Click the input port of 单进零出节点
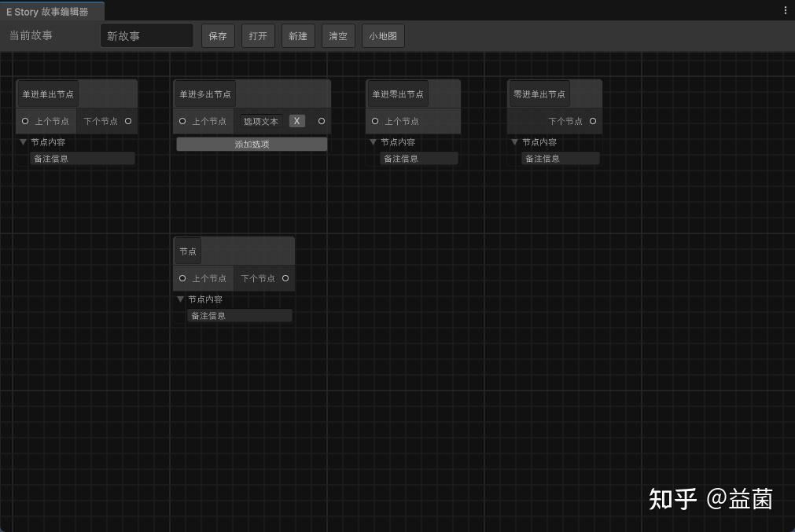This screenshot has height=532, width=795. pos(374,121)
